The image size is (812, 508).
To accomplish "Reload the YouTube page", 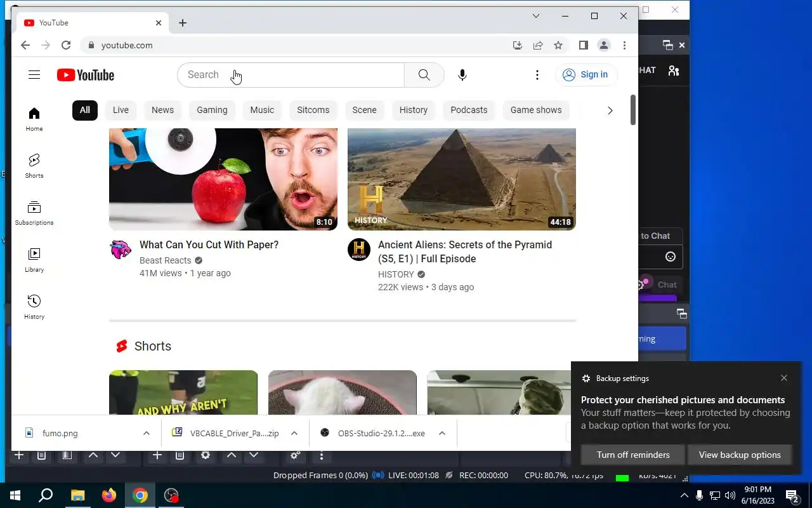I will [66, 45].
